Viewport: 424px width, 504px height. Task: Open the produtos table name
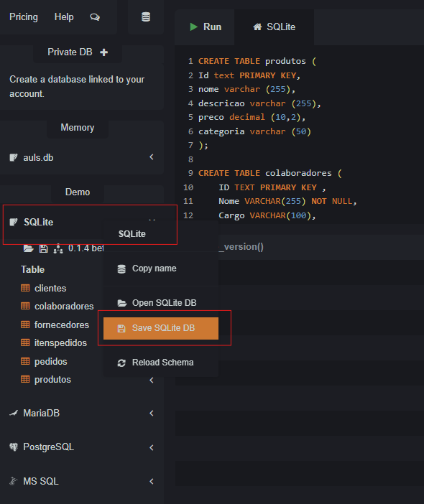point(52,380)
